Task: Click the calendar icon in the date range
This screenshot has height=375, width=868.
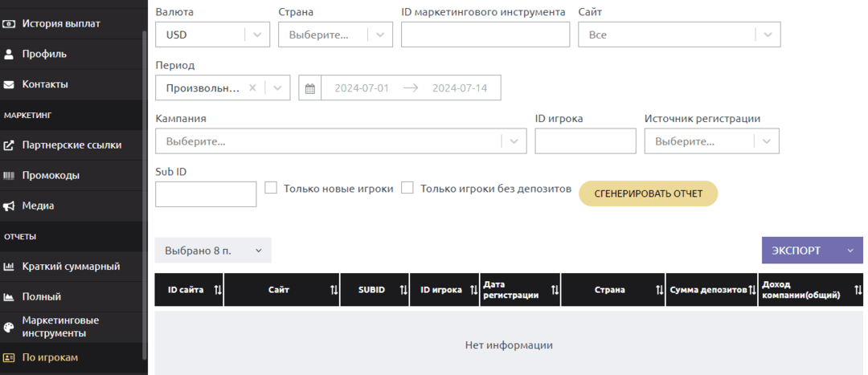Action: pyautogui.click(x=310, y=88)
